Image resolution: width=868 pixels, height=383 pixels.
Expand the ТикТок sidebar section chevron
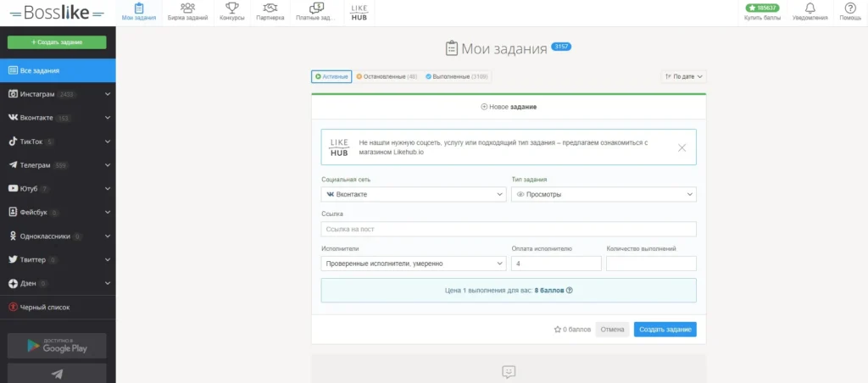pyautogui.click(x=108, y=142)
